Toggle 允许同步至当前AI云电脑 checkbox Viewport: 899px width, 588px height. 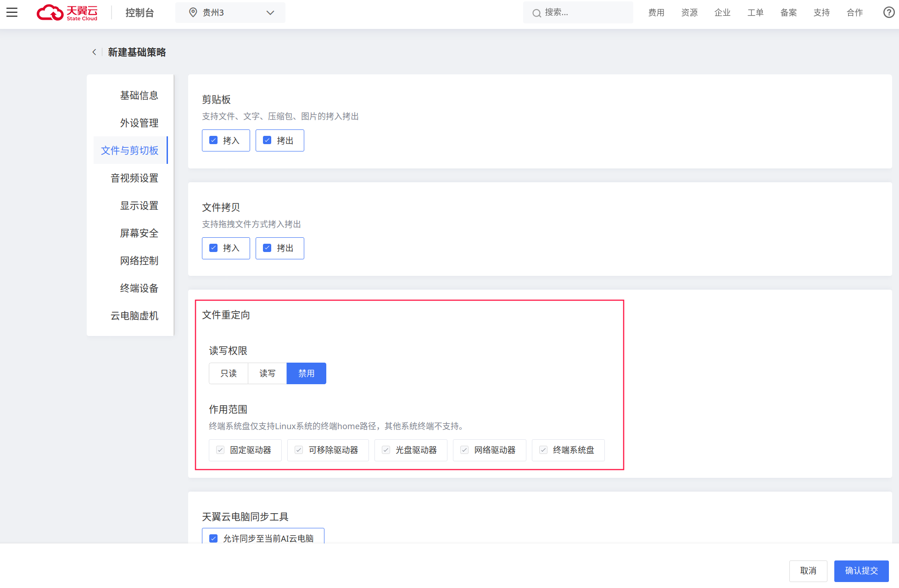point(213,538)
